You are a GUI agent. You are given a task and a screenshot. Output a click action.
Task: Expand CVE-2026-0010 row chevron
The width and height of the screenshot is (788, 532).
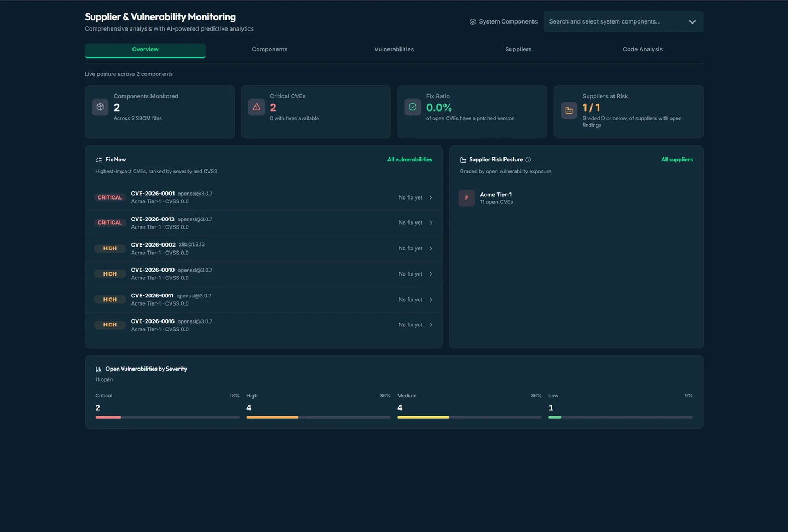431,274
